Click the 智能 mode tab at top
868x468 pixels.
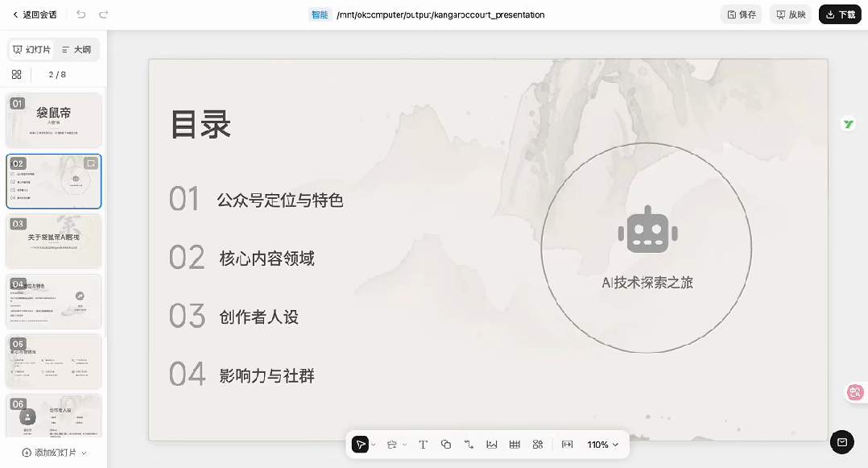[320, 14]
